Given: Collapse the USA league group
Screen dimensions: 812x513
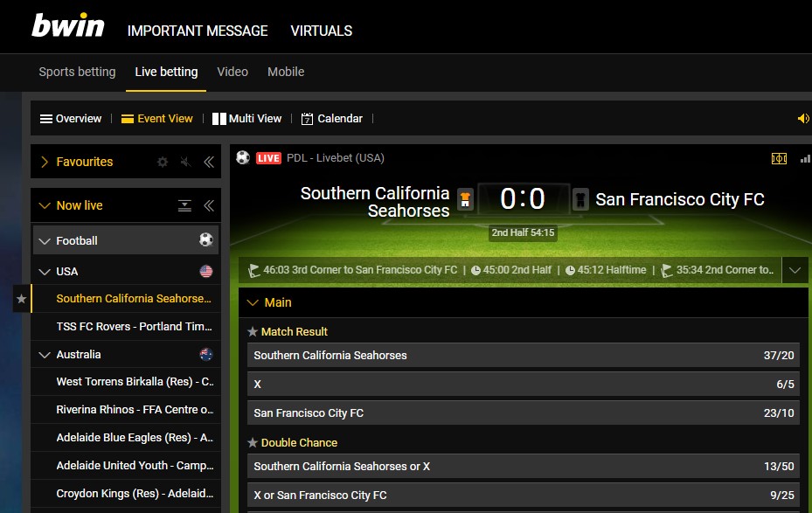Looking at the screenshot, I should pyautogui.click(x=45, y=272).
